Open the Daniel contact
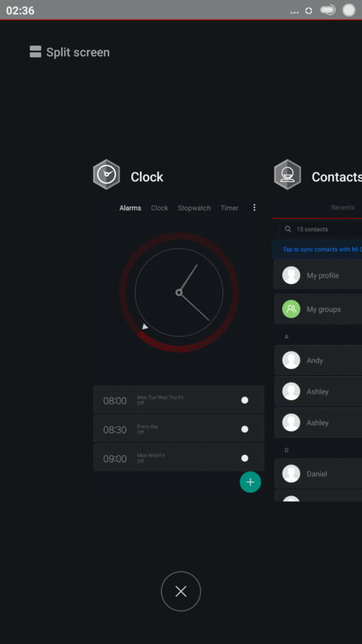Viewport: 362px width, 644px height. click(x=318, y=473)
